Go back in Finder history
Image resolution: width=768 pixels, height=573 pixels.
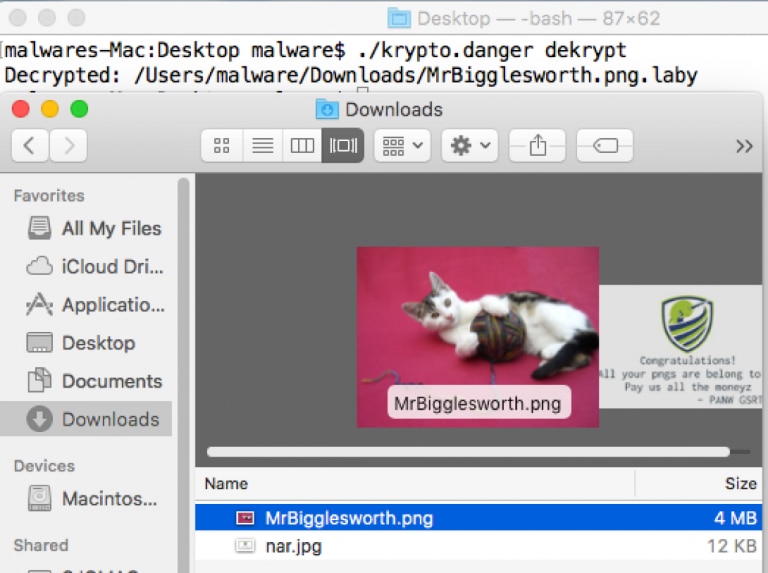tap(30, 145)
